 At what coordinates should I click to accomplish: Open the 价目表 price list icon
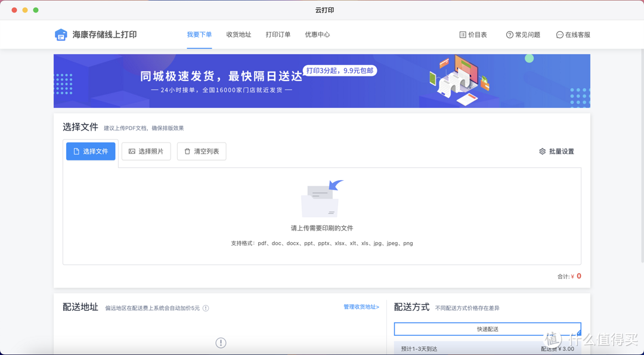click(x=462, y=34)
